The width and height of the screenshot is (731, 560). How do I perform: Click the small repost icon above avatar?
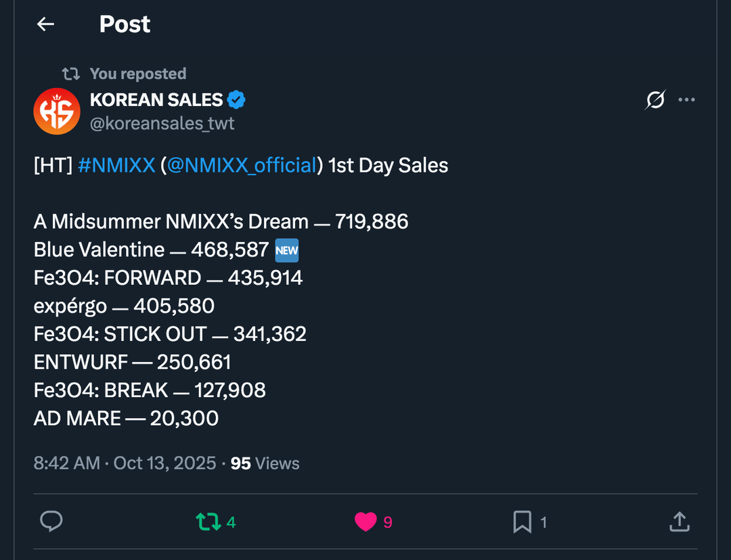pos(70,74)
